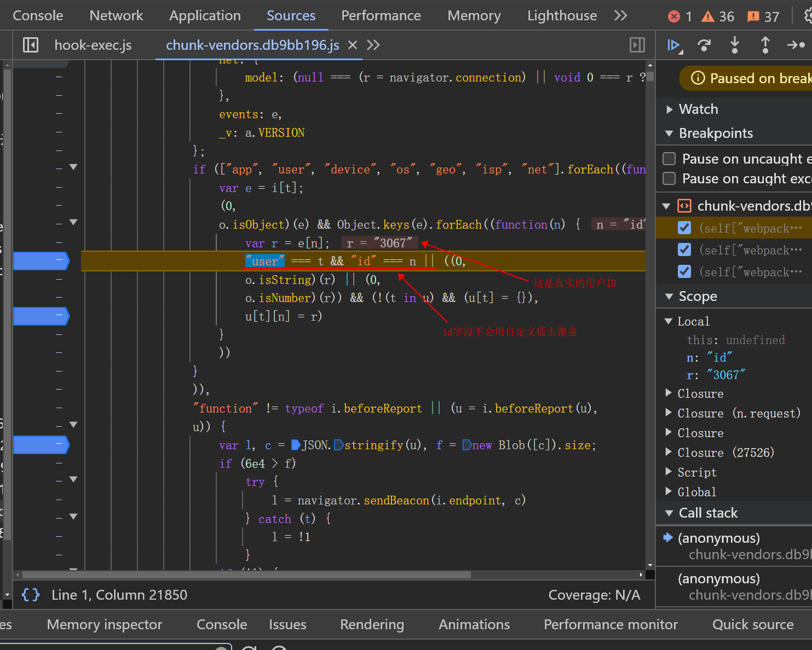This screenshot has width=812, height=650.
Task: Open the 36 warnings indicator
Action: (718, 16)
